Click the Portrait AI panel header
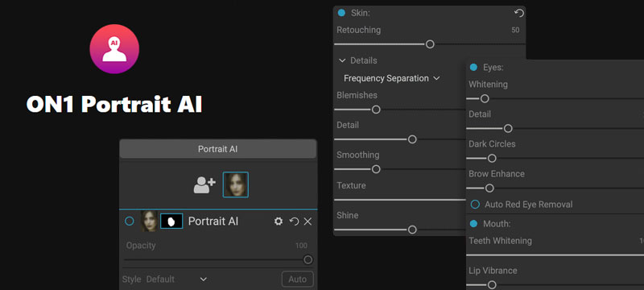This screenshot has width=644, height=290. pos(217,149)
